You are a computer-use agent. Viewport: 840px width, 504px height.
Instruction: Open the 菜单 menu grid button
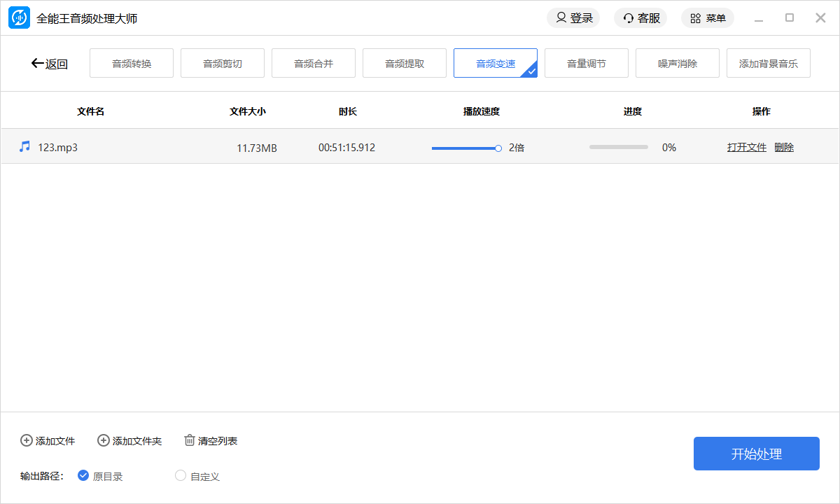coord(696,18)
